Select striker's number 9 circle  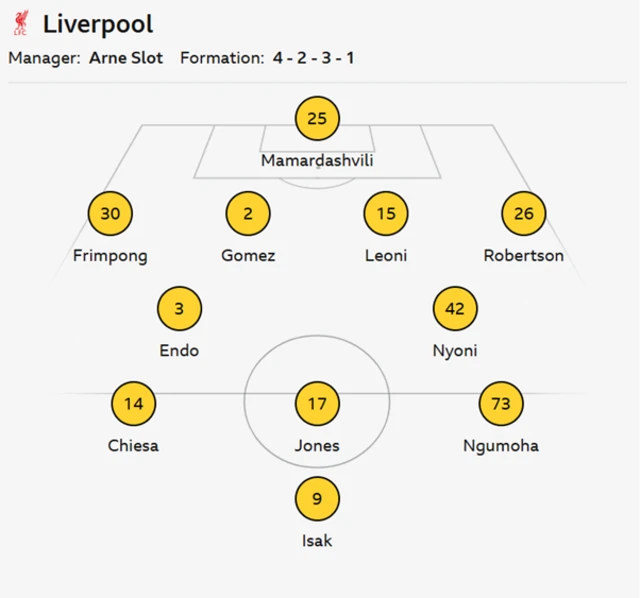pos(317,499)
